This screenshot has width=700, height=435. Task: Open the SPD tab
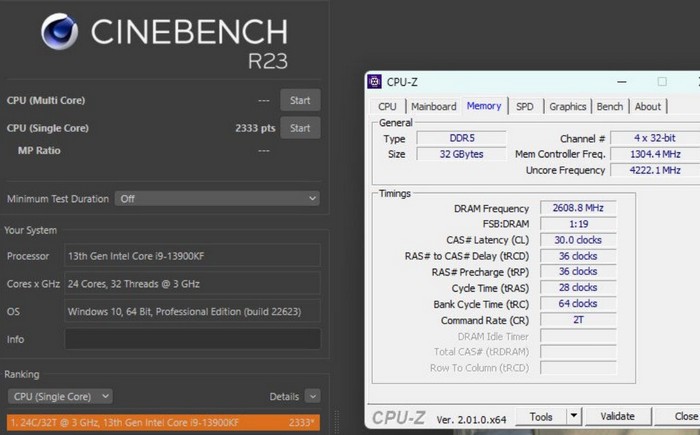(x=525, y=107)
